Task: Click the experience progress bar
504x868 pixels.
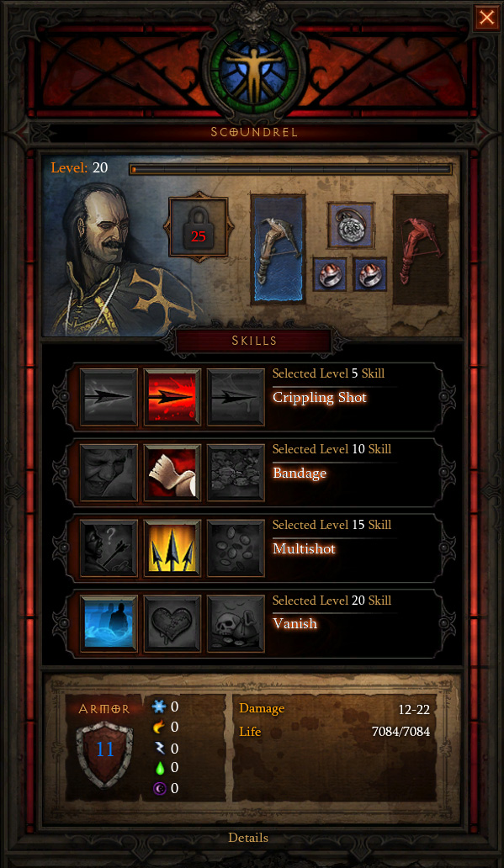Action: (x=291, y=169)
